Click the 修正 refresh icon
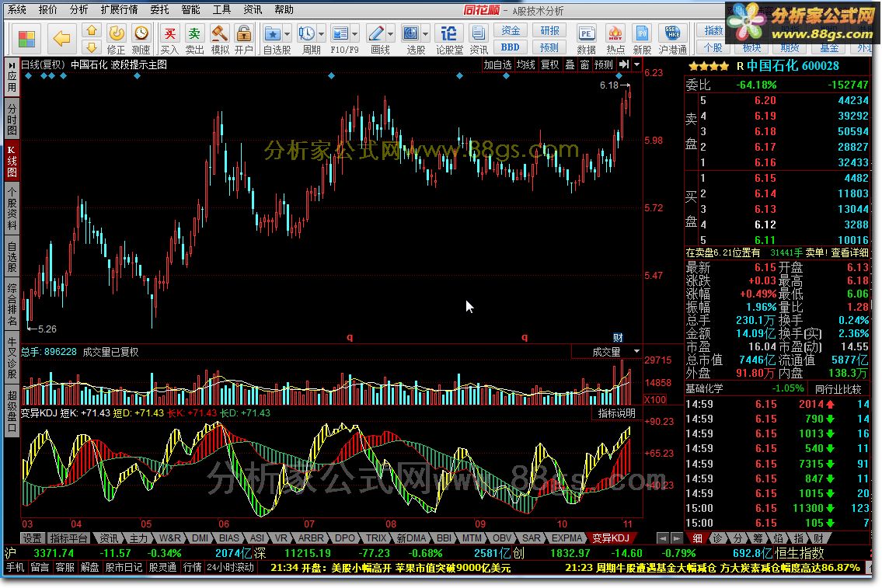The height and width of the screenshot is (588, 882). 117,33
